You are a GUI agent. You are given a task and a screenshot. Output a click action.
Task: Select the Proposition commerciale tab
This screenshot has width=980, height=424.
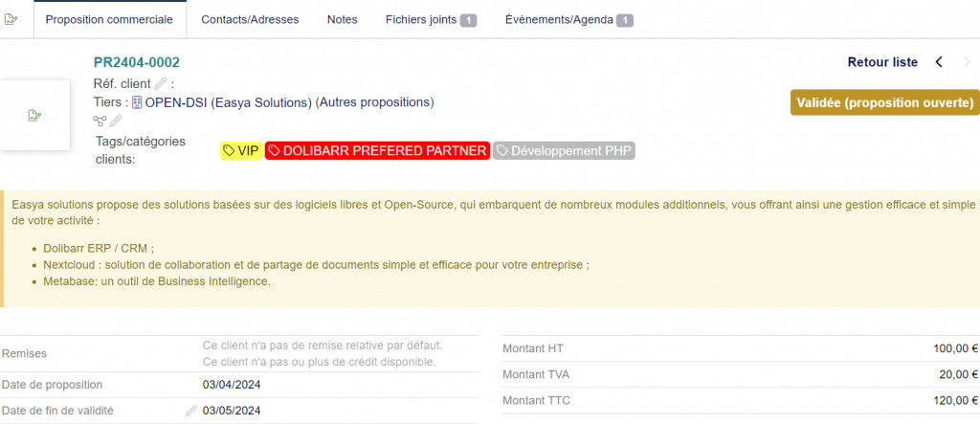click(x=109, y=19)
